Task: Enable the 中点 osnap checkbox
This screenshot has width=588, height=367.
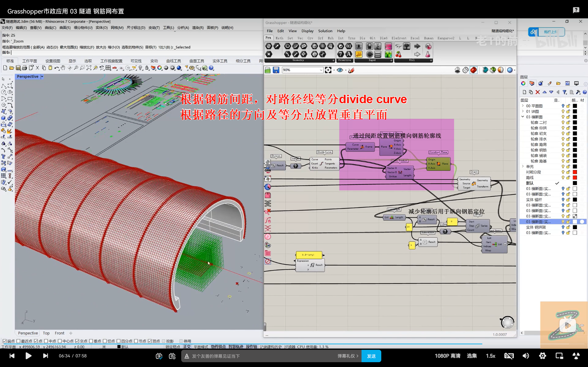Action: tap(46, 341)
